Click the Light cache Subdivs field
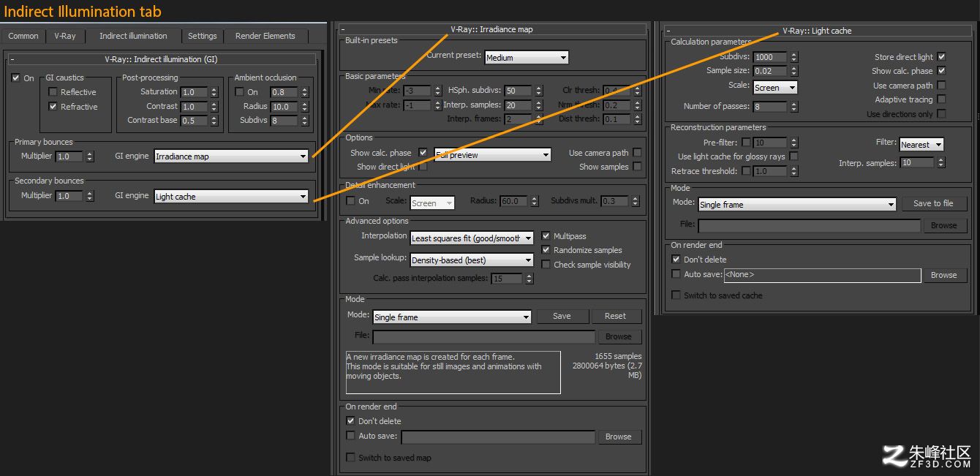The width and height of the screenshot is (980, 476). (x=769, y=57)
